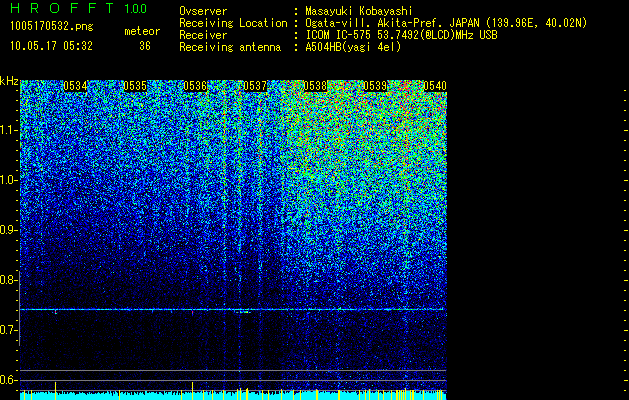Screen dimensions: 629x400
Task: Click the Receiving antenna label
Action: 230,47
